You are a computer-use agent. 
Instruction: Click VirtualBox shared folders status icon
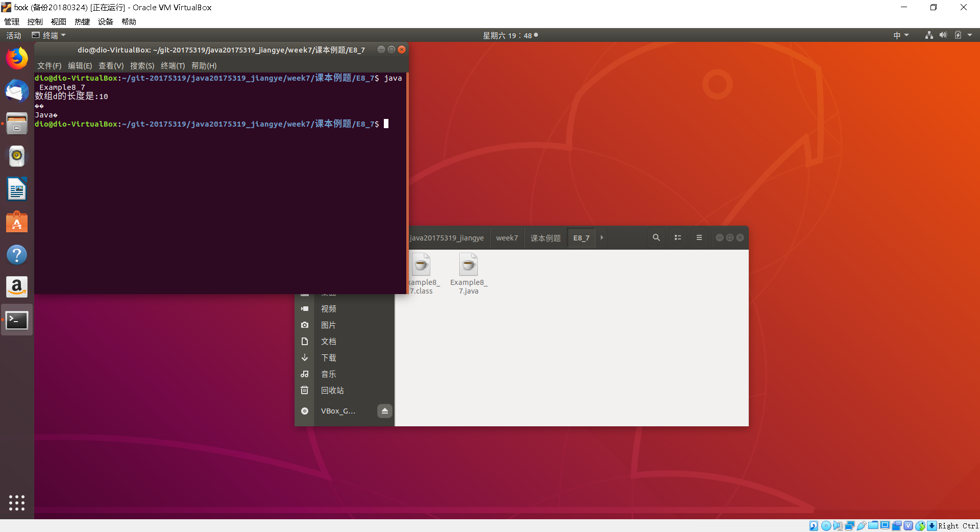point(873,526)
